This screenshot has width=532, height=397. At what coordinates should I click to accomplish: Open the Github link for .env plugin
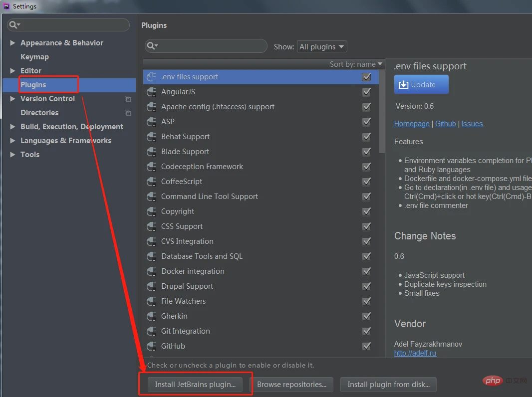[x=445, y=124]
